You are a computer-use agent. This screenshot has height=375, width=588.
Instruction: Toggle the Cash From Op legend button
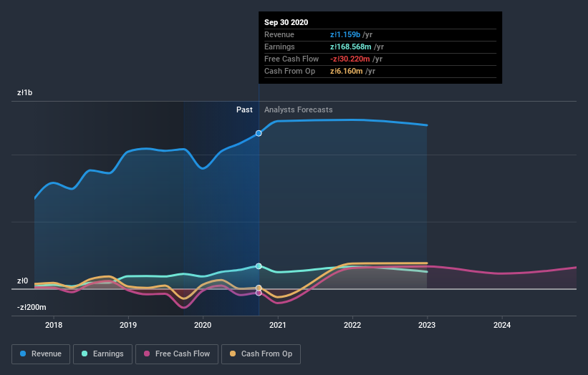[261, 354]
